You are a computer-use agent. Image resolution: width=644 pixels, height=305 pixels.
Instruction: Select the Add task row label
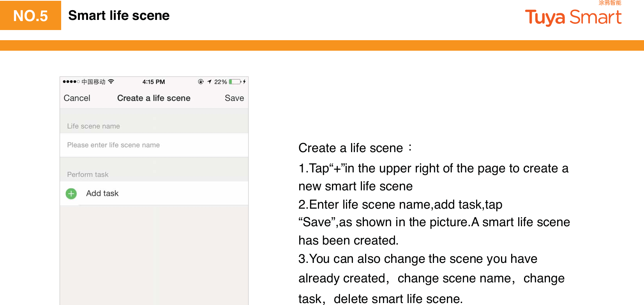tap(102, 193)
